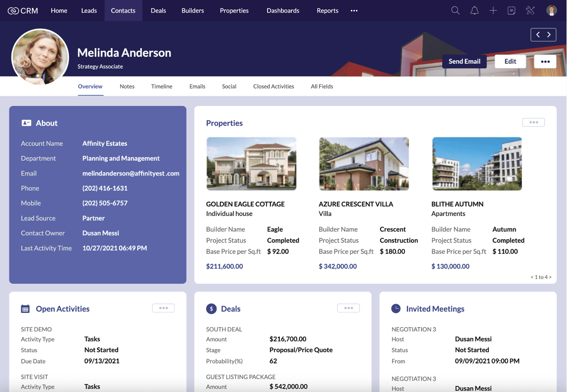Click the About contact card icon
The image size is (567, 392).
tap(26, 123)
